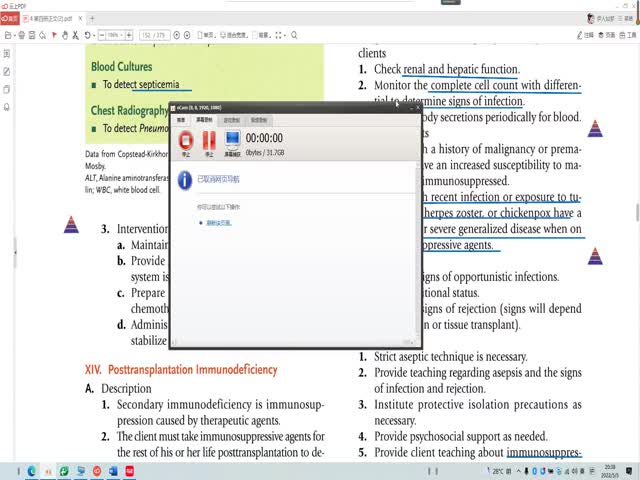Go to the previous page arrow
The height and width of the screenshot is (480, 640).
click(179, 35)
